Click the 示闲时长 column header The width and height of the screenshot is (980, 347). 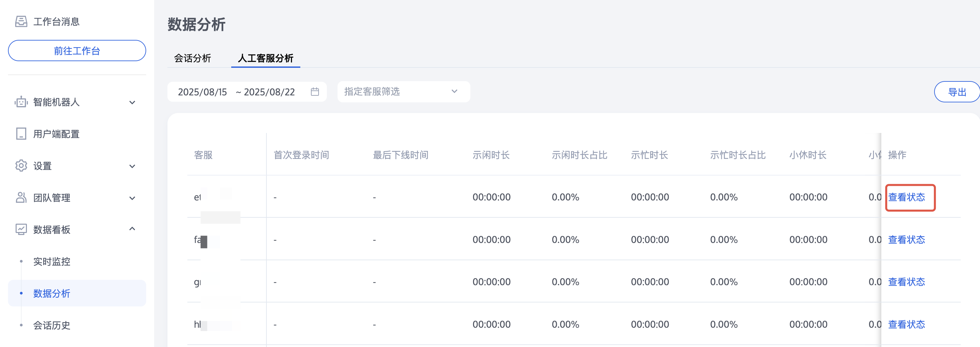coord(491,155)
